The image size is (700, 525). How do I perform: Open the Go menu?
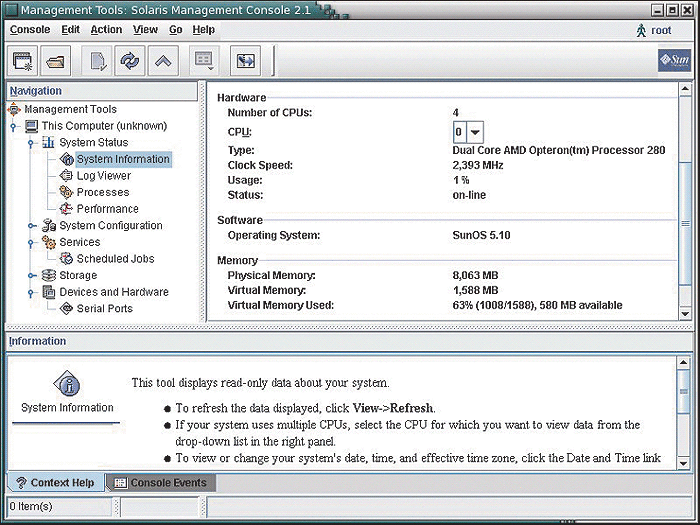tap(175, 30)
